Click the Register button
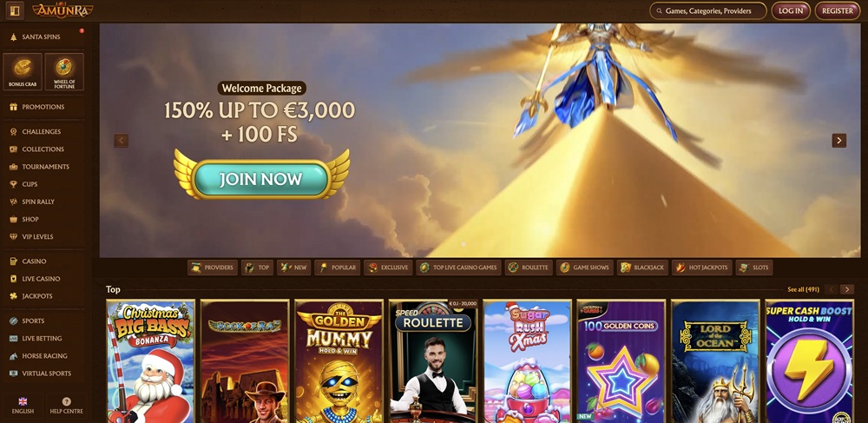 [x=837, y=10]
